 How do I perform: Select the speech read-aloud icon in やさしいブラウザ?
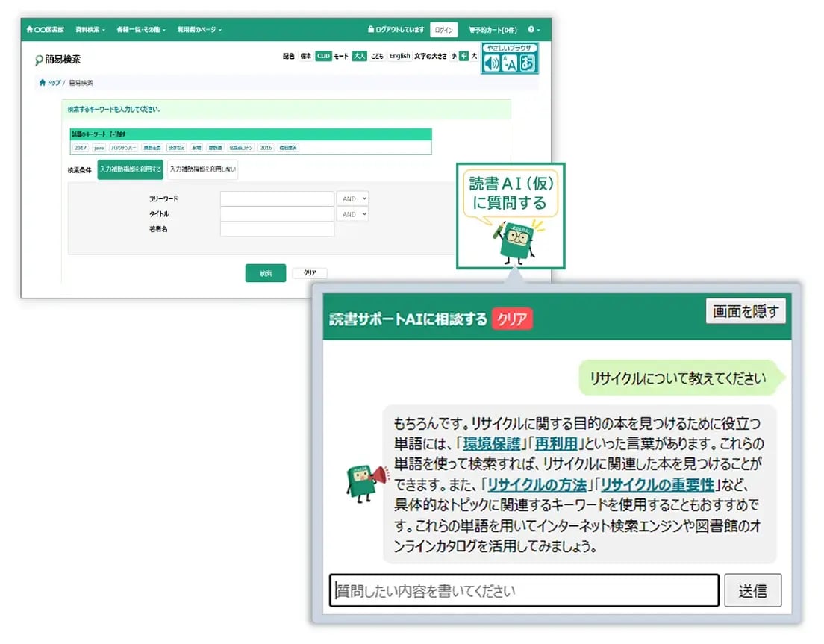(492, 63)
